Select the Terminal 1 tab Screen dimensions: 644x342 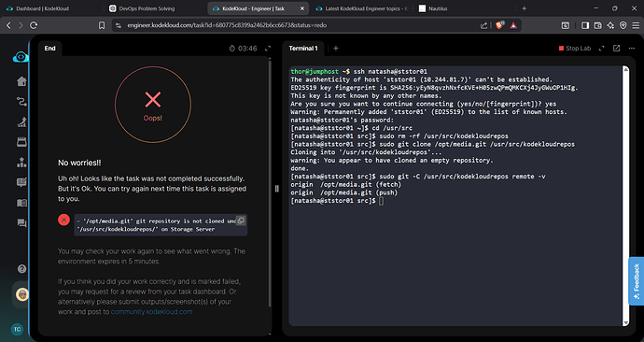303,49
